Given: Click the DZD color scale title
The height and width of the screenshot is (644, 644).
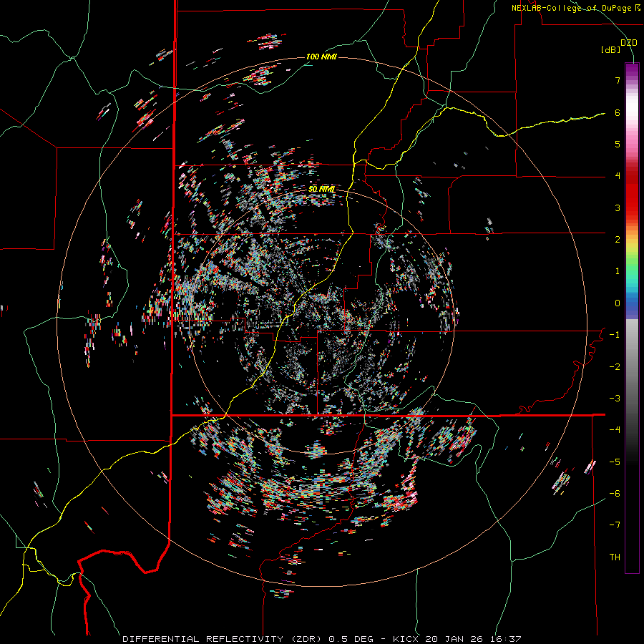Looking at the screenshot, I should [629, 43].
